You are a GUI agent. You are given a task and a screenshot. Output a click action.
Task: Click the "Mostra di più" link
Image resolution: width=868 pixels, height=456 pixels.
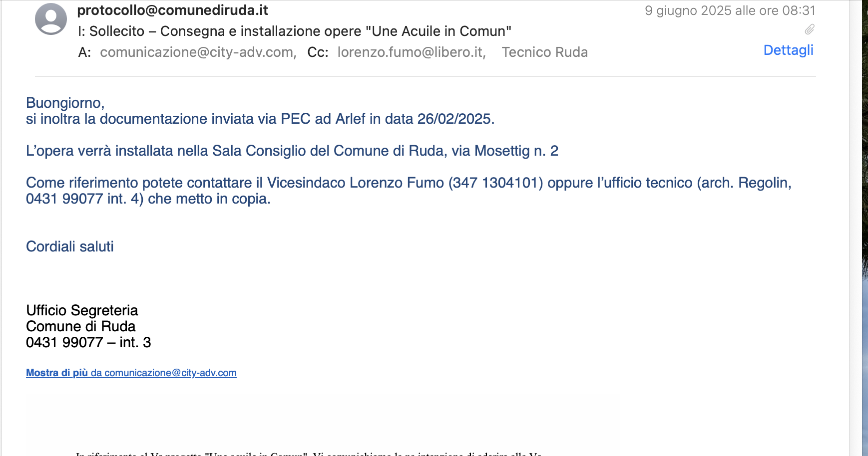click(57, 373)
